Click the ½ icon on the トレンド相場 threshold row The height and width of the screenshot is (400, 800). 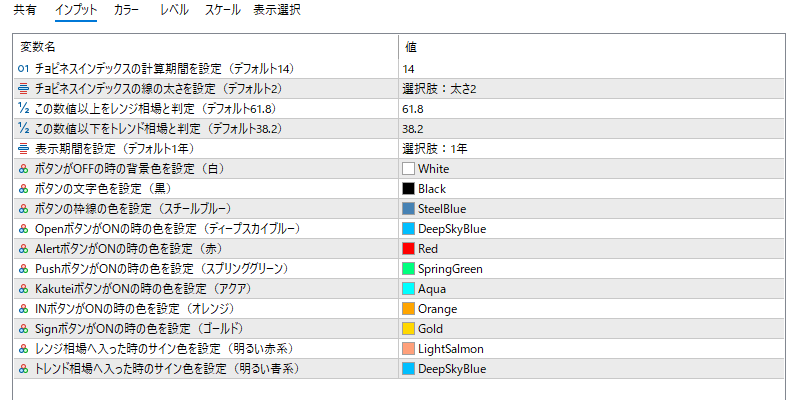(23, 129)
